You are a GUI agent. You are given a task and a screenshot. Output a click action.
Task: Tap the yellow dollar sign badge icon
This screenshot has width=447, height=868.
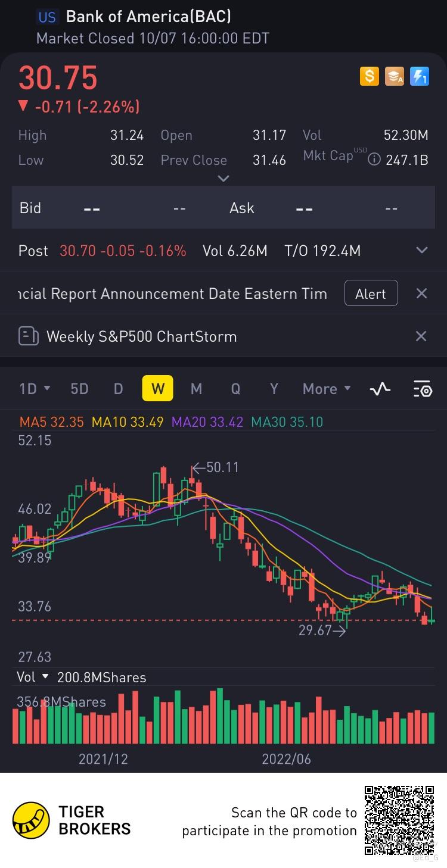(369, 76)
